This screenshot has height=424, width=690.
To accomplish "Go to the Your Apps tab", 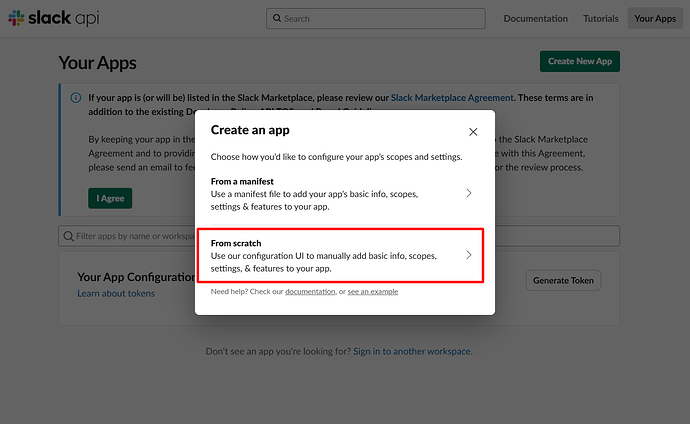I will (x=655, y=19).
